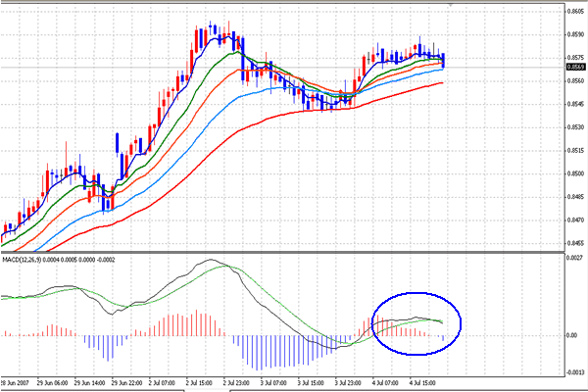Click the 4 Jul 07:00 time label
Image resolution: width=588 pixels, height=392 pixels.
tap(385, 383)
